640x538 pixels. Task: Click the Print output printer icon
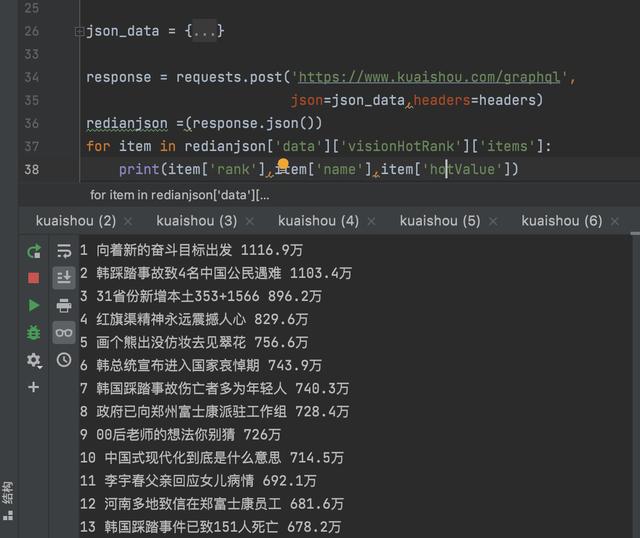point(64,305)
